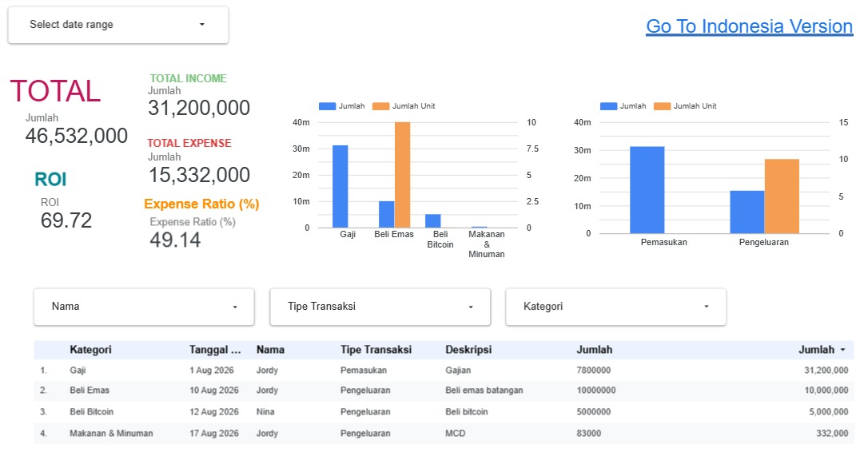
Task: Click the blue Gaji bar
Action: click(340, 186)
